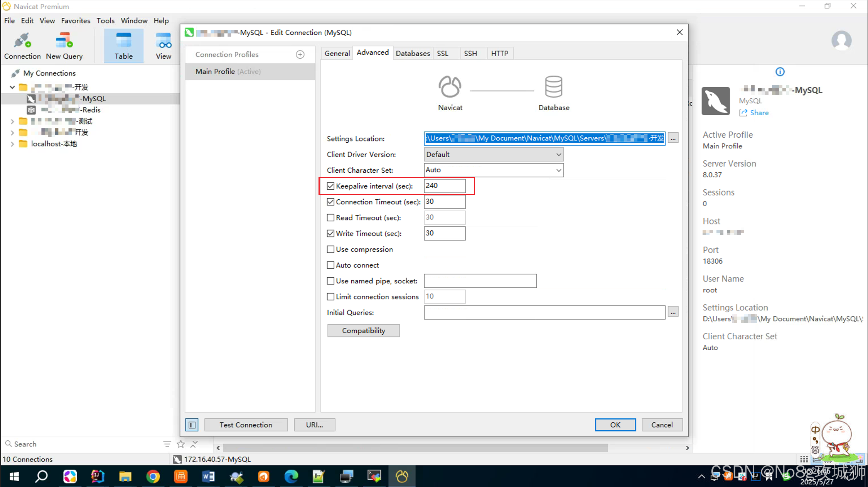Image resolution: width=868 pixels, height=487 pixels.
Task: Click the Compatibility button
Action: [363, 330]
